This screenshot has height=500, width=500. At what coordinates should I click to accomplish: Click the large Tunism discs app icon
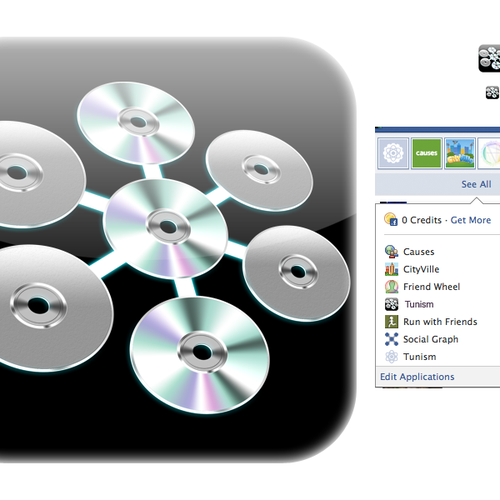[177, 249]
